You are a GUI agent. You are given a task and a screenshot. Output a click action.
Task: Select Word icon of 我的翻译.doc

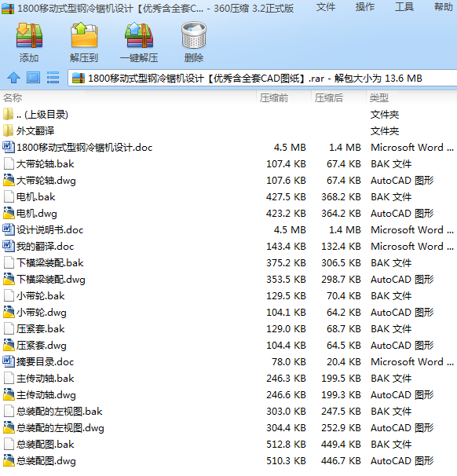tap(9, 246)
